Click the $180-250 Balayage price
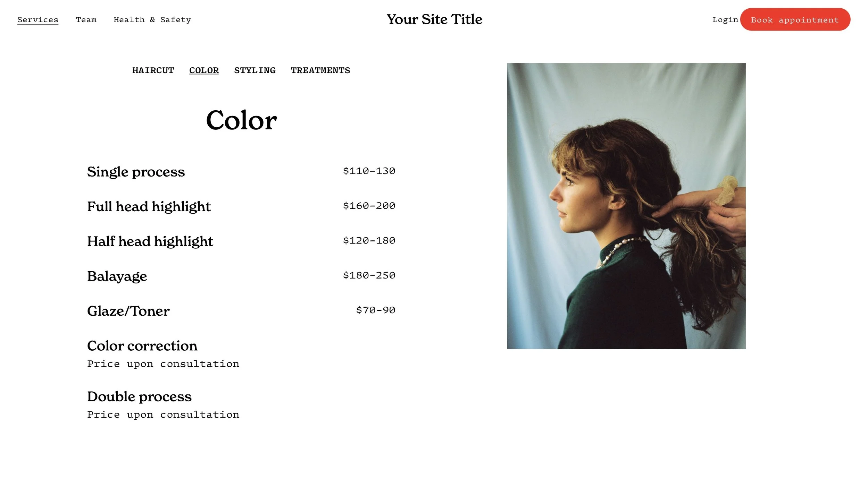Screen dimensions: 868x495 click(369, 275)
